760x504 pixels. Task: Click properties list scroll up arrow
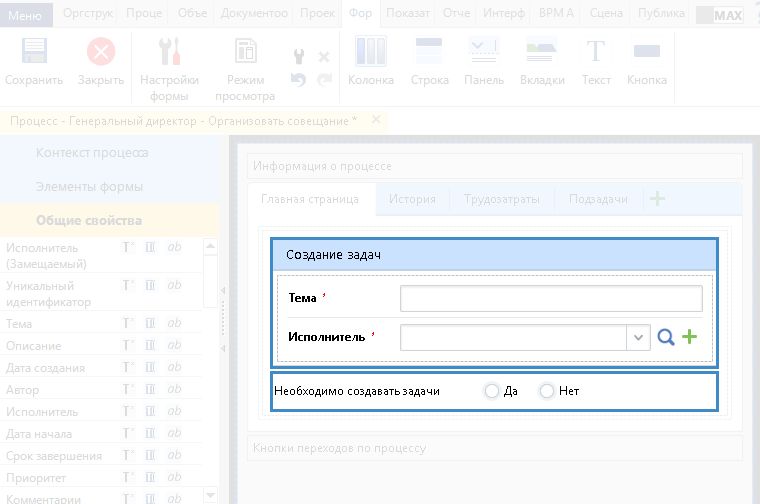click(x=210, y=246)
